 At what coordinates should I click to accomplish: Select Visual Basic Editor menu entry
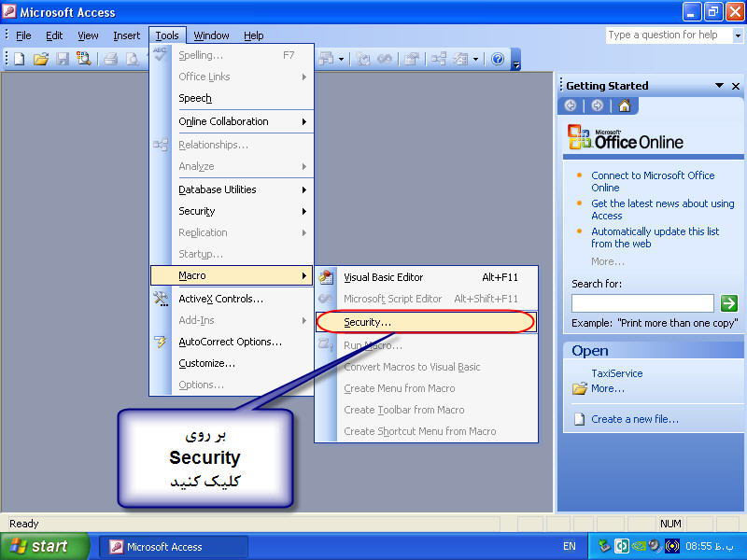click(x=427, y=277)
